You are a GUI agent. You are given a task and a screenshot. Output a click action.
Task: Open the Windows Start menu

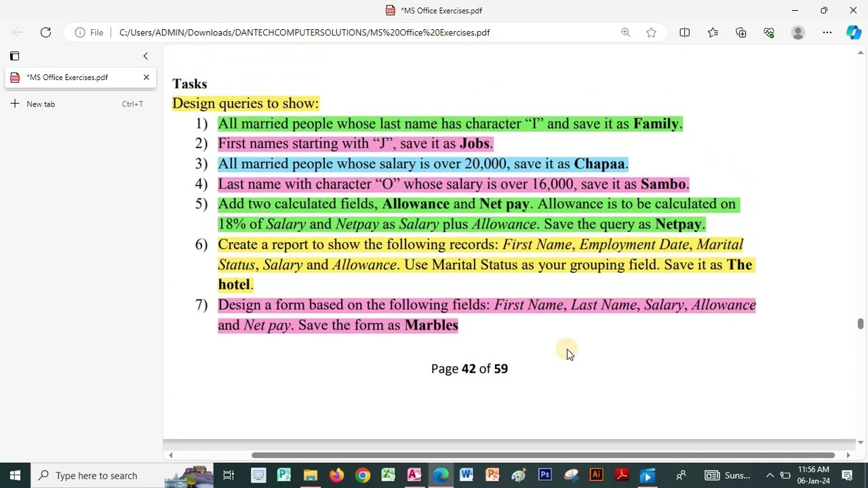tap(15, 476)
